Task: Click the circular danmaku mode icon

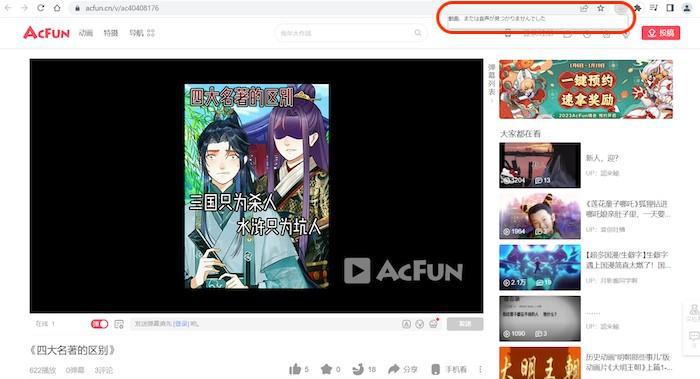Action: pyautogui.click(x=420, y=324)
